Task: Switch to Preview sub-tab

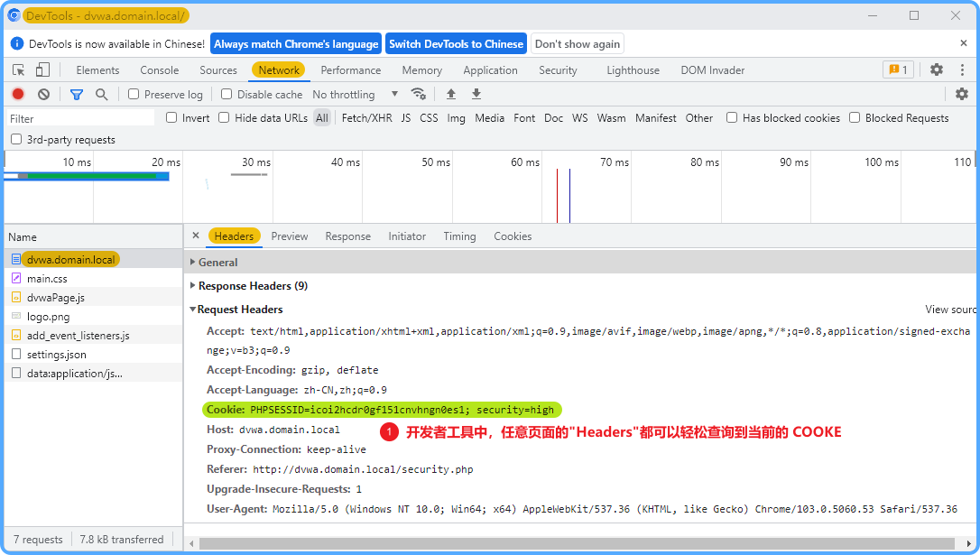Action: pyautogui.click(x=290, y=236)
